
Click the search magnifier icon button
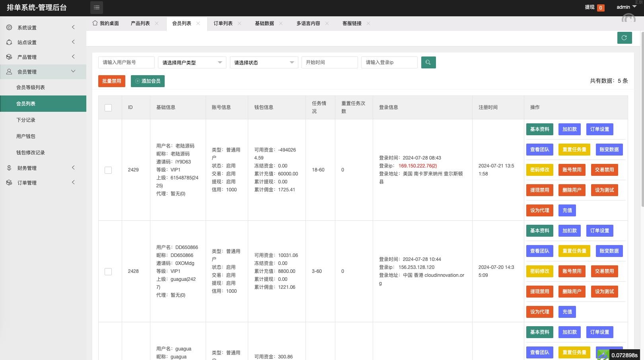pos(428,62)
